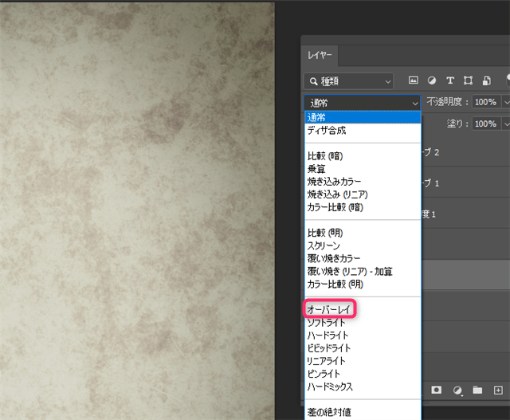This screenshot has height=420, width=510.
Task: Select 覆い焼きカラー blend mode
Action: (x=363, y=258)
